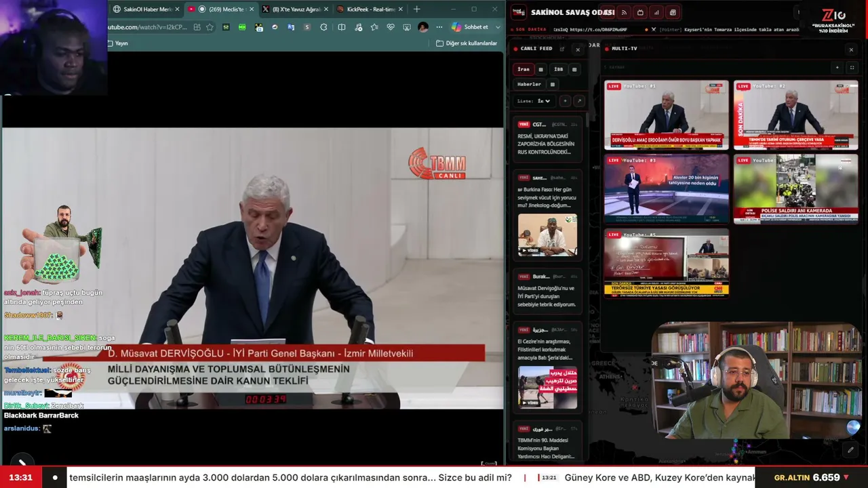Viewport: 868px width, 488px height.
Task: Select the Haberler feed tab
Action: click(529, 84)
